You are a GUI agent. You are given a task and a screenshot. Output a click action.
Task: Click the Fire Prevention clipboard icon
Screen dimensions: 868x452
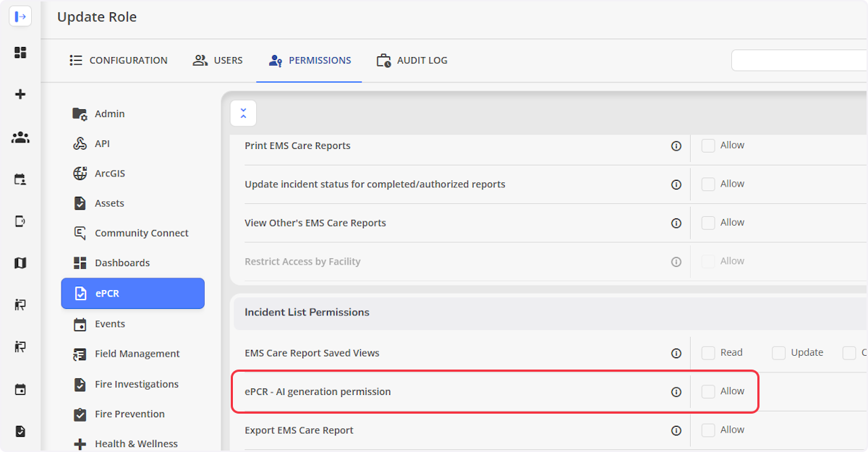(x=80, y=414)
